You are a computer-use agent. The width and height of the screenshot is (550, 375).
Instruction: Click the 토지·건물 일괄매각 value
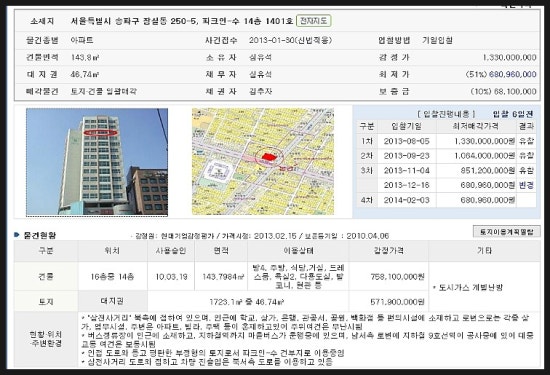click(x=103, y=92)
